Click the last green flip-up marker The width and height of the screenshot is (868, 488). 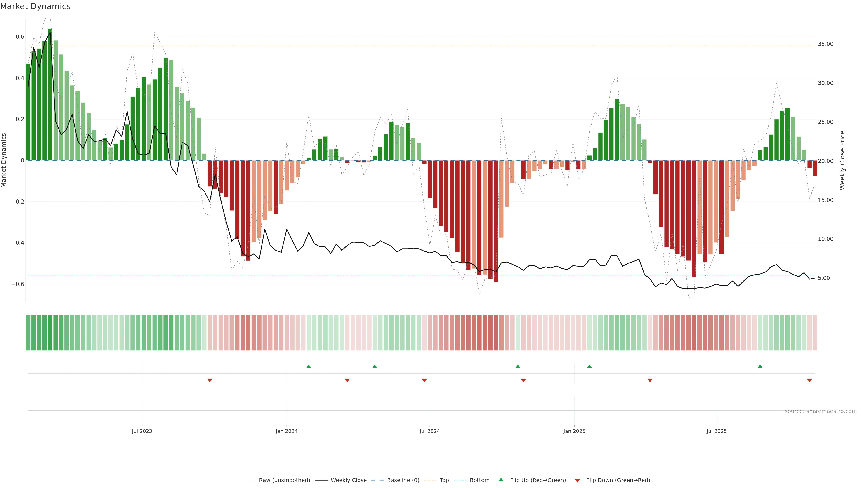tap(760, 366)
